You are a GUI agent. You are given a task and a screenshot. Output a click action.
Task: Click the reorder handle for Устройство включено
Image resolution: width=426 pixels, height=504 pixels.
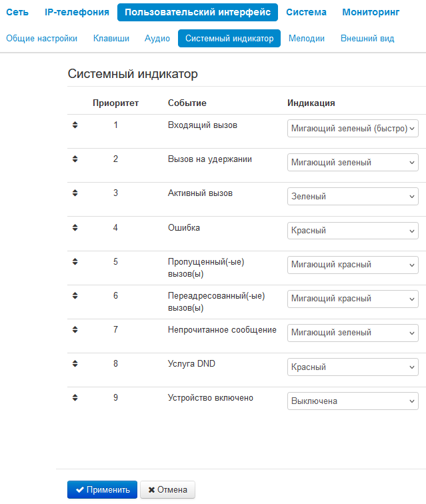coord(75,398)
